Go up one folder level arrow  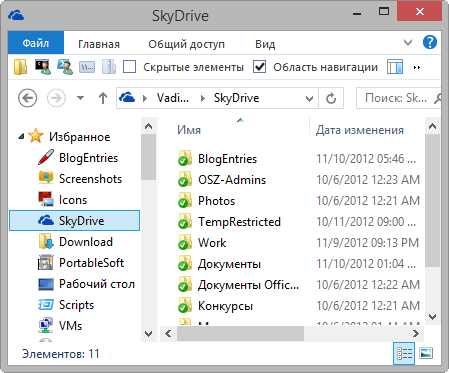pos(103,98)
